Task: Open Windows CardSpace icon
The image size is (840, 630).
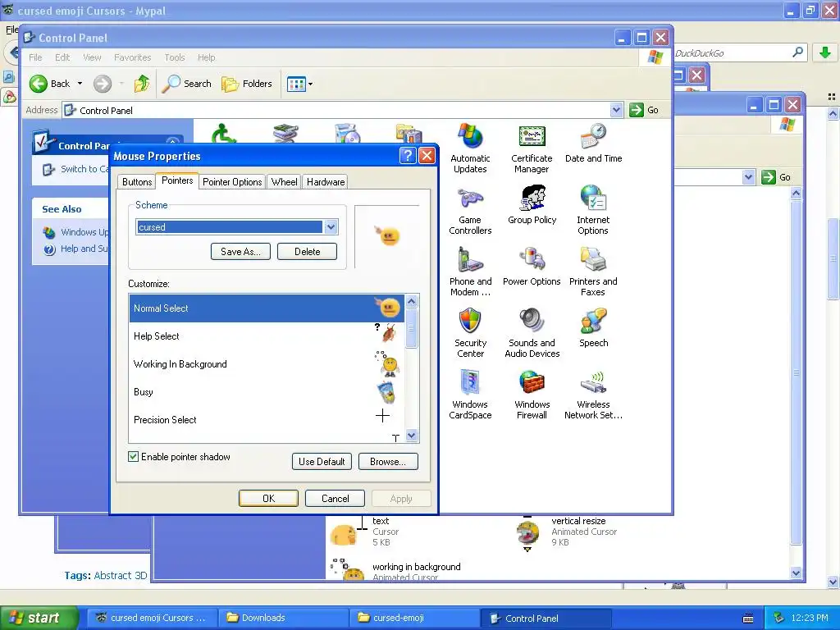Action: click(x=470, y=395)
